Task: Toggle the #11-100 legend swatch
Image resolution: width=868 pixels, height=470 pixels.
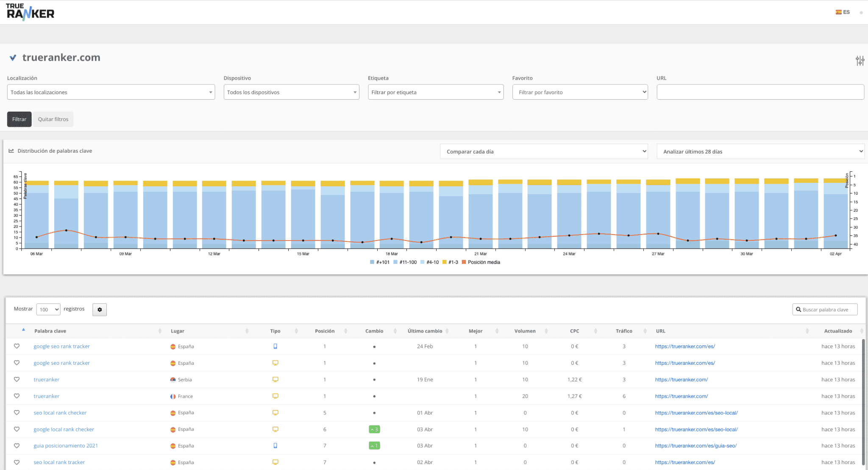Action: coord(395,262)
